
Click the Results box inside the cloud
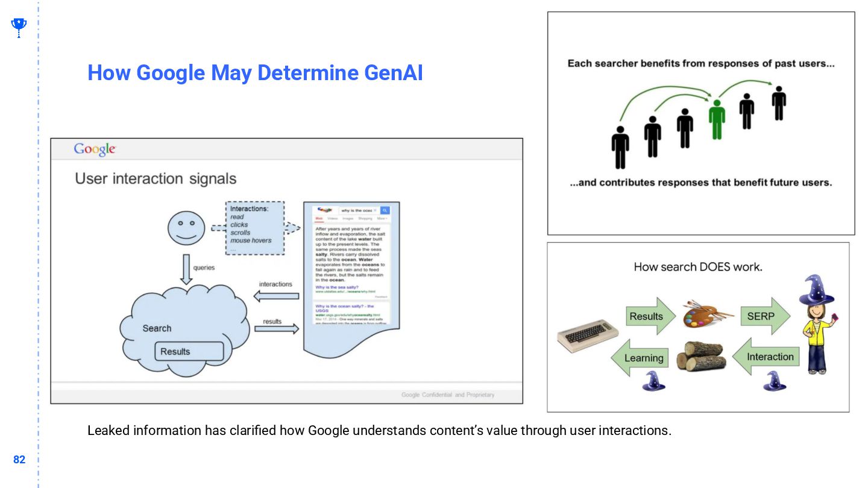click(x=189, y=351)
